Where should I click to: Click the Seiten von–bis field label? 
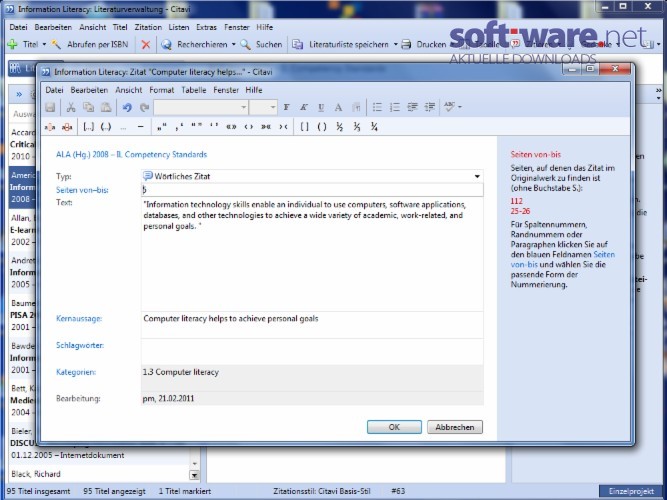82,190
